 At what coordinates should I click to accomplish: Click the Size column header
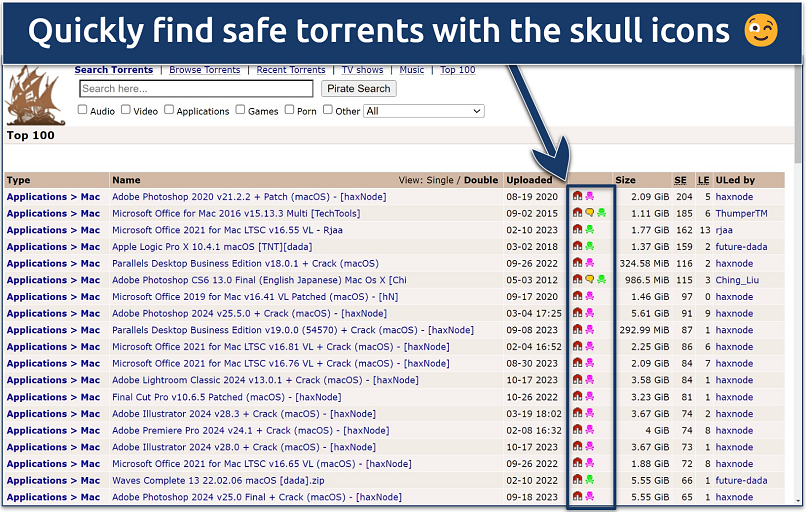coord(625,180)
